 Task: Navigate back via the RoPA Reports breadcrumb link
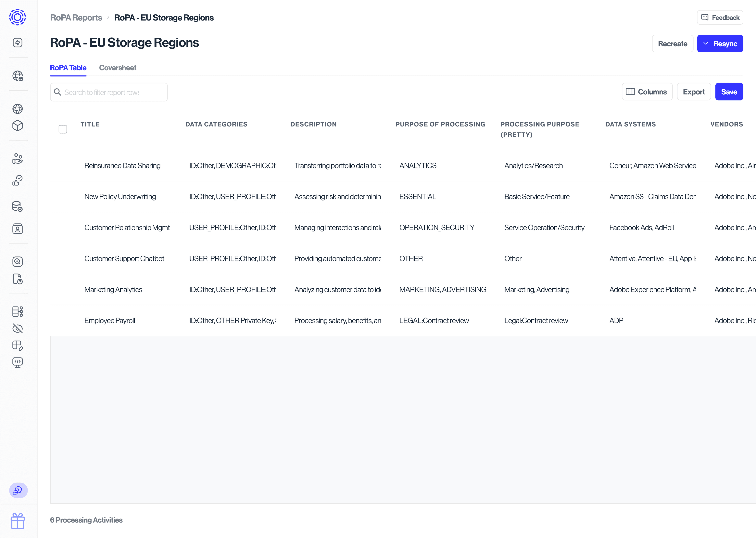click(x=76, y=18)
